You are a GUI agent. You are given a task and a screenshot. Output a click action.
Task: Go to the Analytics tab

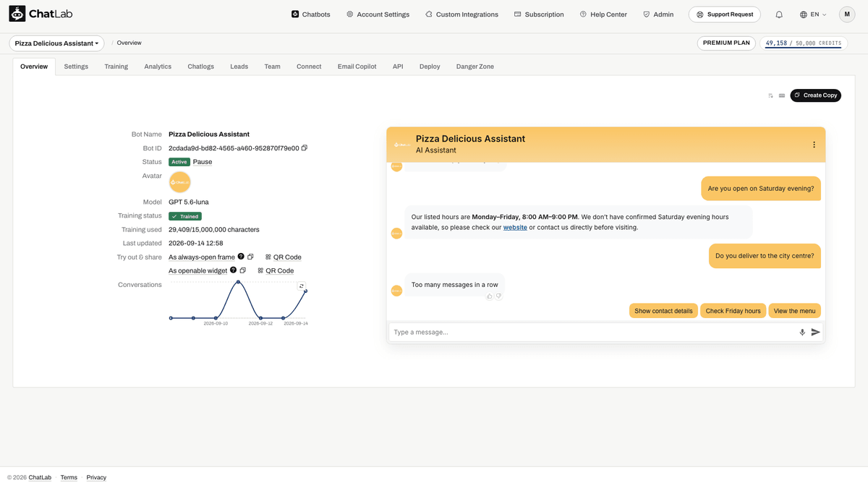click(158, 67)
